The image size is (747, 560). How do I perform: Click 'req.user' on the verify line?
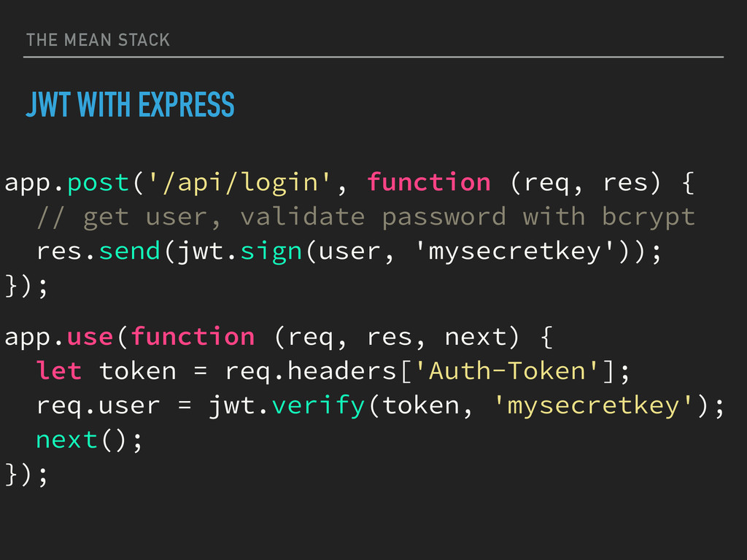pos(98,406)
